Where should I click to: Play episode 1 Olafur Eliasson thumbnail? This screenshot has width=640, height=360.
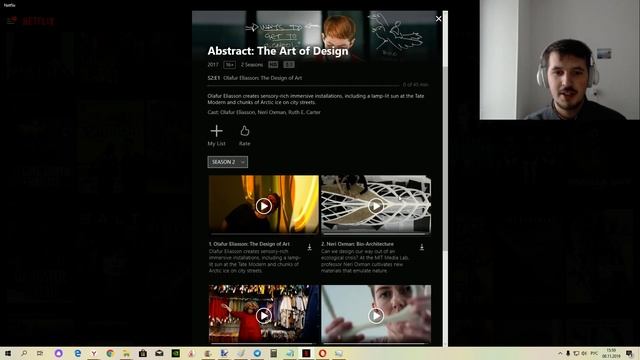tap(264, 206)
